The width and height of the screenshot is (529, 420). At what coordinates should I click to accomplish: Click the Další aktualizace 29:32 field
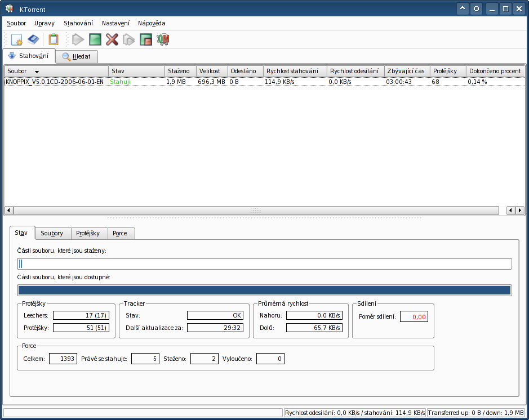click(215, 328)
